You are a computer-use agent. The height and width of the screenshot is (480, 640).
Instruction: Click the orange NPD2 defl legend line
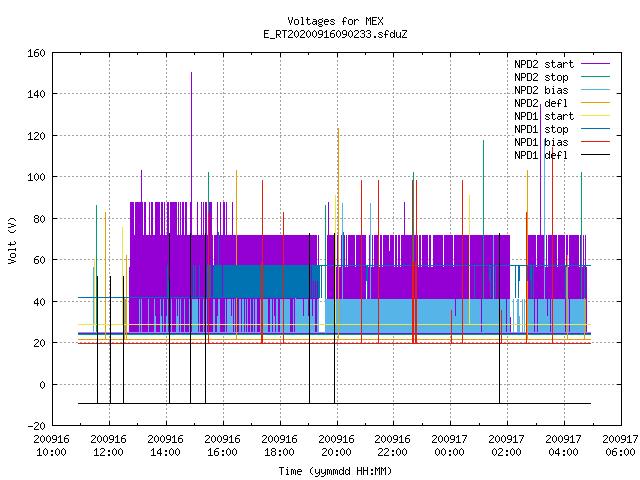595,102
